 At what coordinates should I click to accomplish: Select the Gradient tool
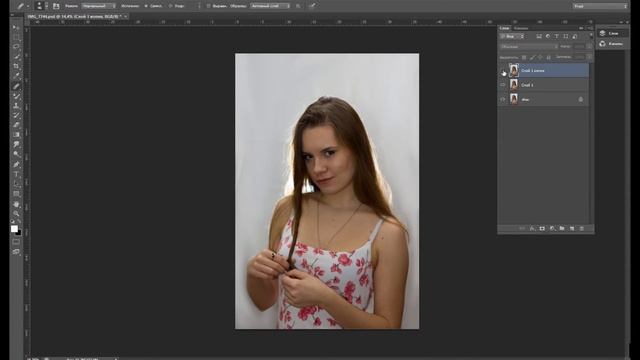coord(16,135)
